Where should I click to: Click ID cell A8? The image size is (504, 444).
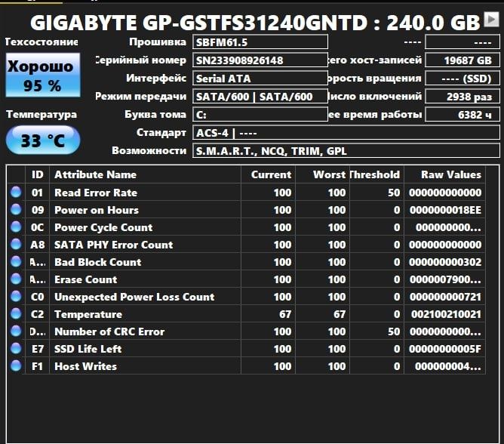tap(37, 245)
